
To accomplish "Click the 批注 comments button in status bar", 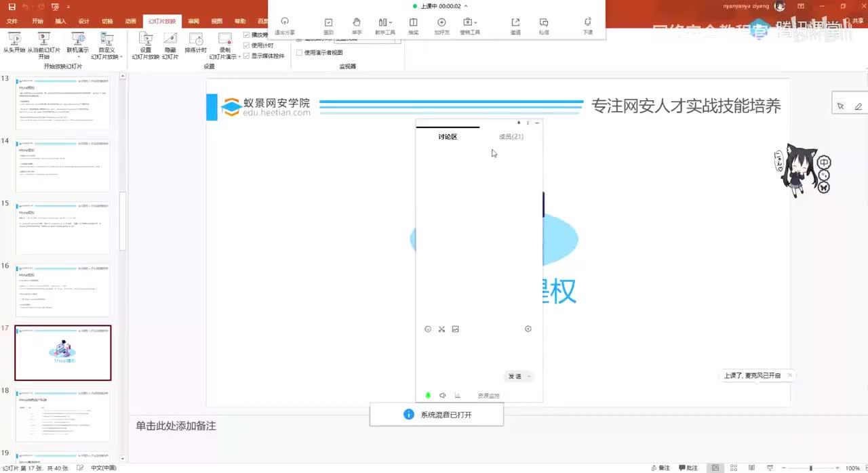I will coord(688,468).
